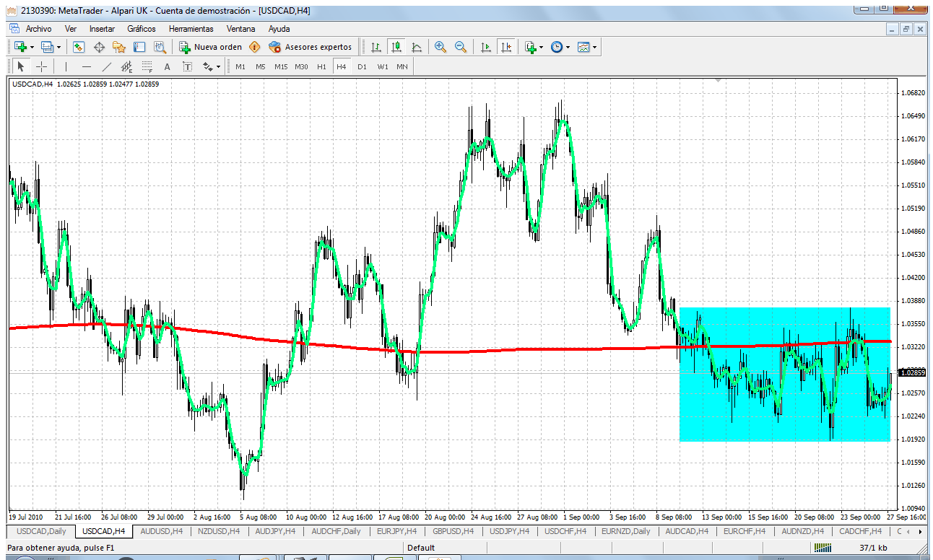
Task: Open the Profiles icon
Action: coord(48,47)
